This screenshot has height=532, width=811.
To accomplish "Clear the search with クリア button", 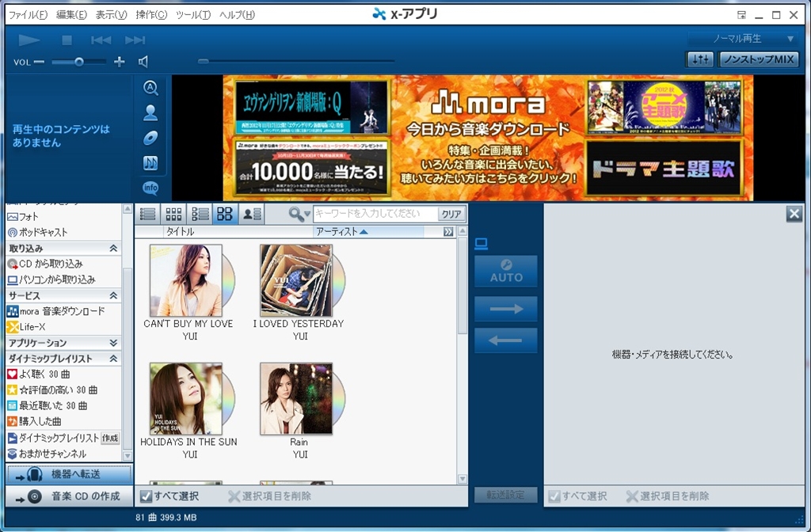I will 451,214.
